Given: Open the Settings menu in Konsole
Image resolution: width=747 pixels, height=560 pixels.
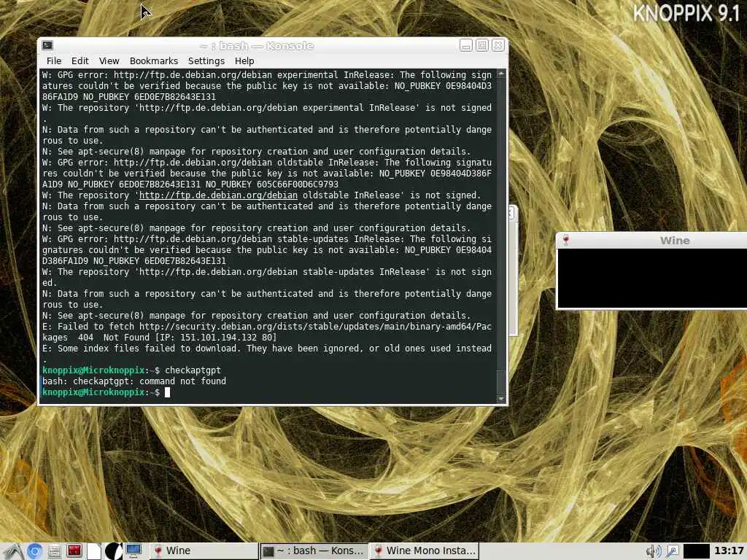Looking at the screenshot, I should click(x=206, y=61).
